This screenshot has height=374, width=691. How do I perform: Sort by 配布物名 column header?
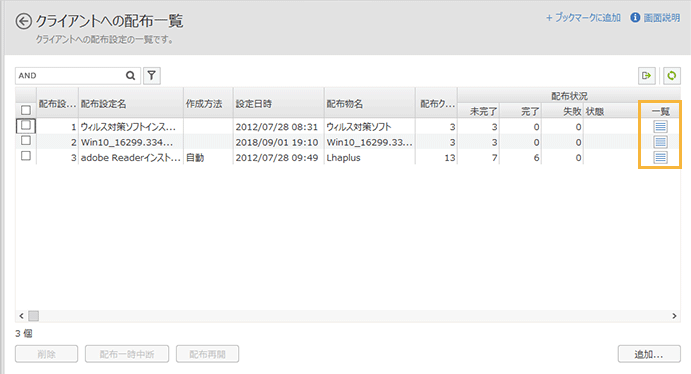pos(369,104)
